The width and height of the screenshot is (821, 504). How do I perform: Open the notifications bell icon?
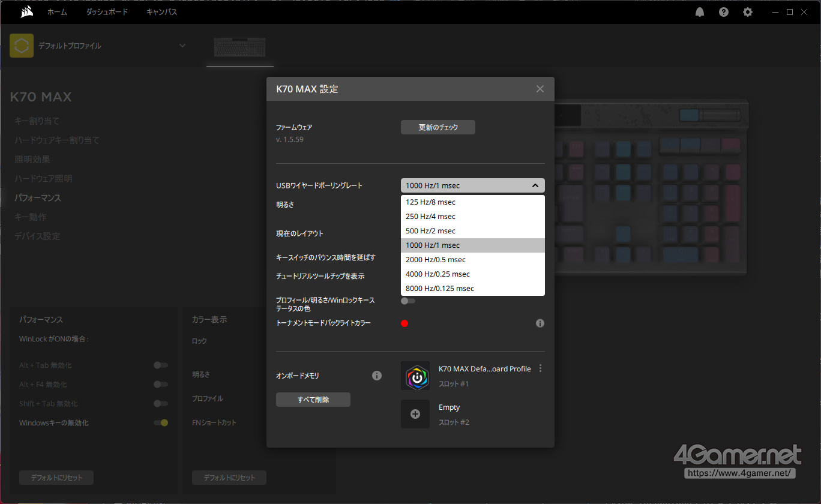pyautogui.click(x=700, y=12)
